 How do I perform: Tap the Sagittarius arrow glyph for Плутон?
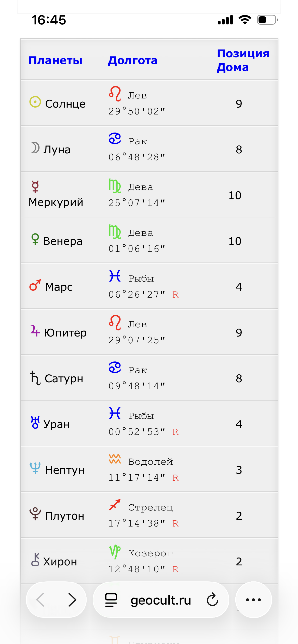coord(115,505)
